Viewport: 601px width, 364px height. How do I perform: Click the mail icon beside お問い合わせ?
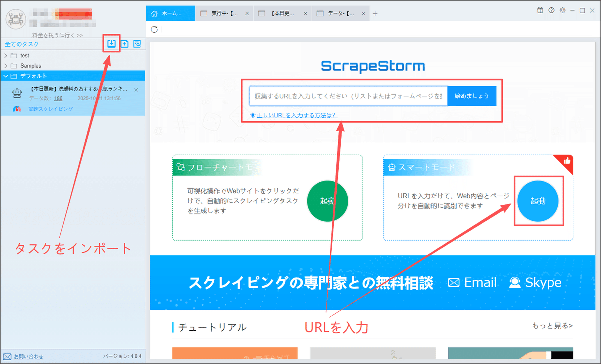click(8, 357)
